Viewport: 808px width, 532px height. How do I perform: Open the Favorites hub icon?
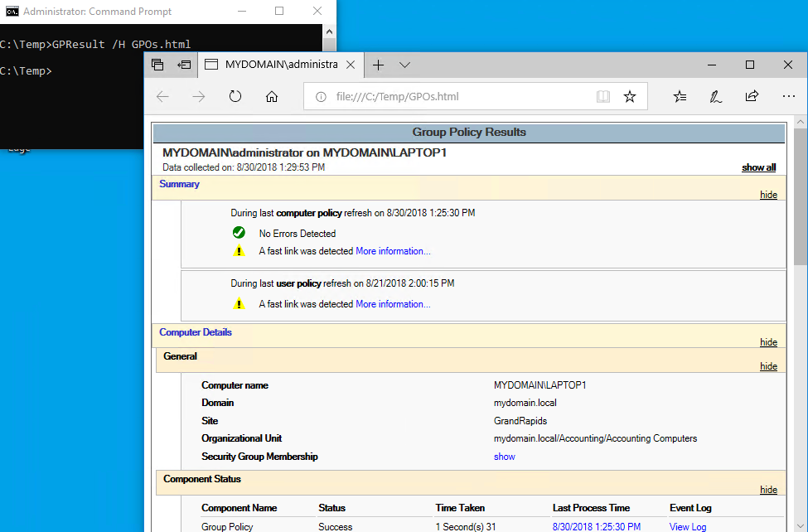[x=680, y=97]
